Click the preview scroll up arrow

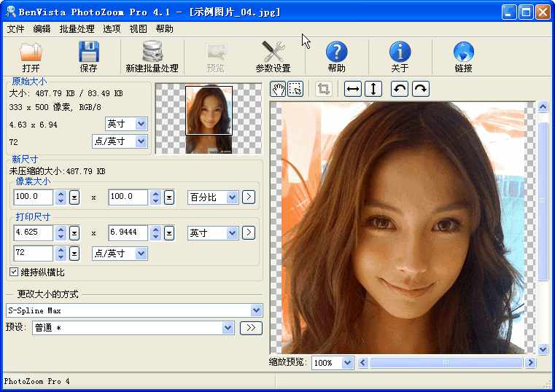(x=543, y=106)
